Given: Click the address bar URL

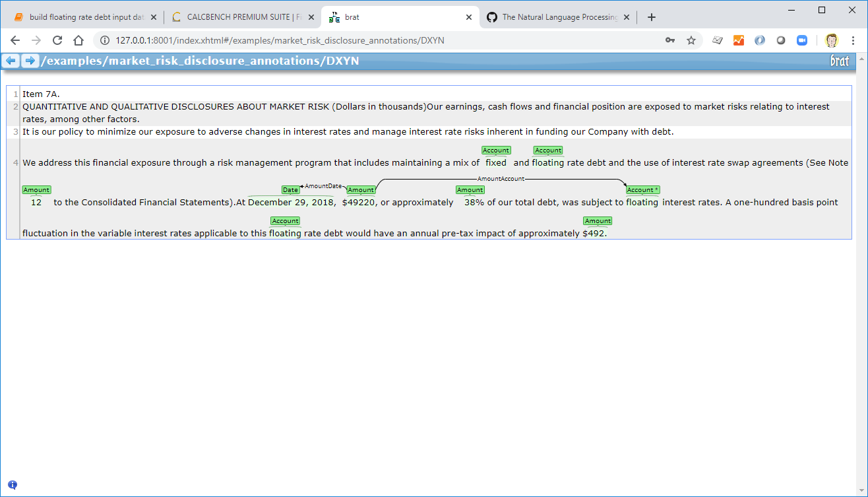Looking at the screenshot, I should coord(280,40).
